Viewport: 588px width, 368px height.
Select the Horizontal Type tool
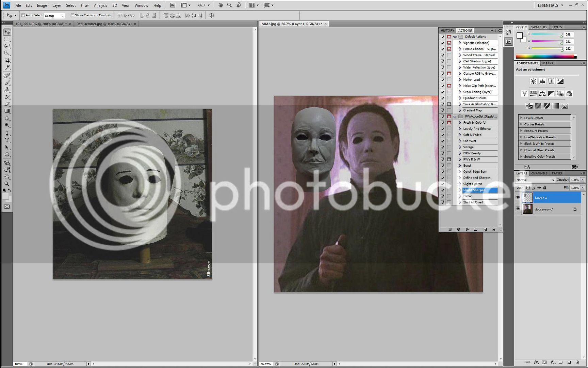(x=7, y=140)
